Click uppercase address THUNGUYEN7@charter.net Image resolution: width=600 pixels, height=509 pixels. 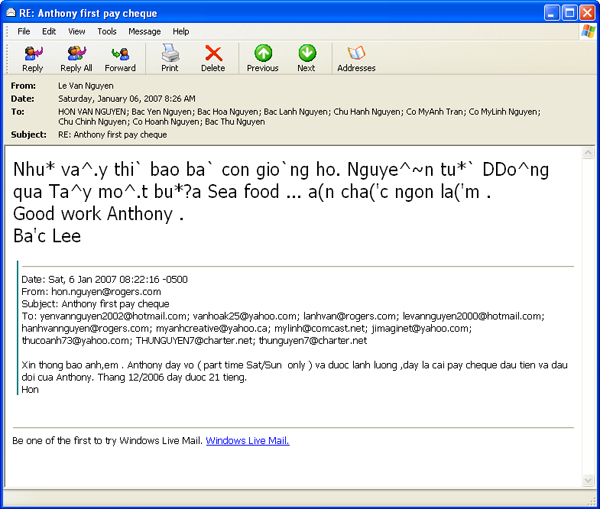194,341
